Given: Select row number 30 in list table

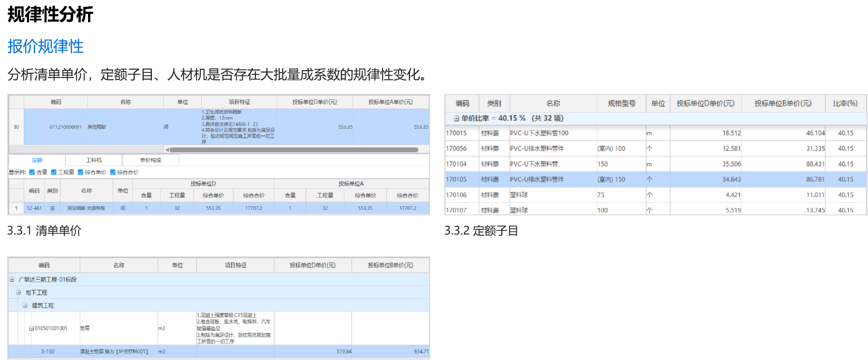Looking at the screenshot, I should 16,127.
